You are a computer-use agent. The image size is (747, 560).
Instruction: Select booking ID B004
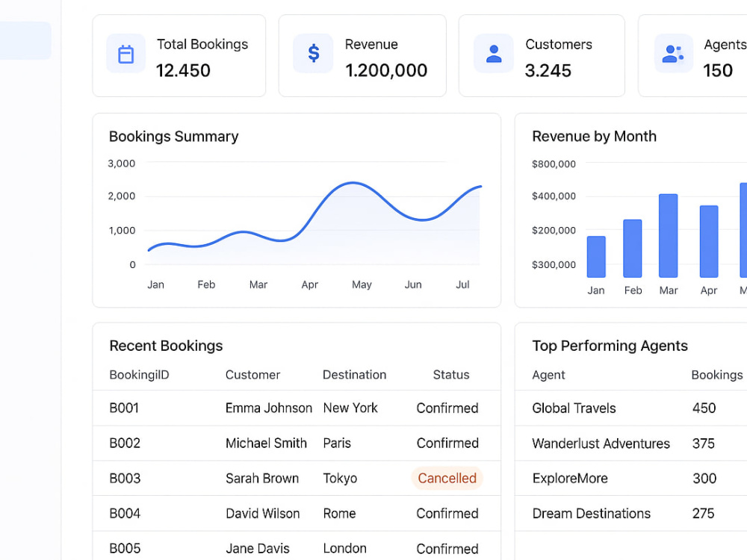pyautogui.click(x=125, y=514)
